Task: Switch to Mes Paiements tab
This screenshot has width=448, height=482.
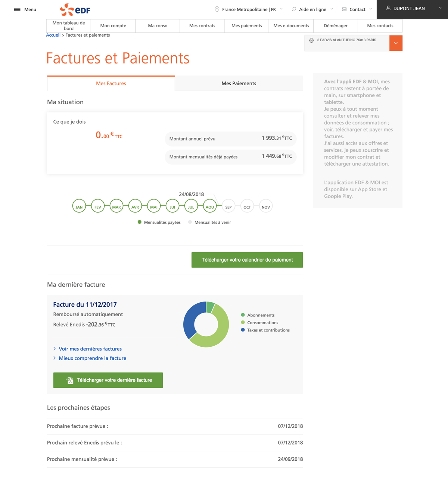Action: tap(239, 83)
